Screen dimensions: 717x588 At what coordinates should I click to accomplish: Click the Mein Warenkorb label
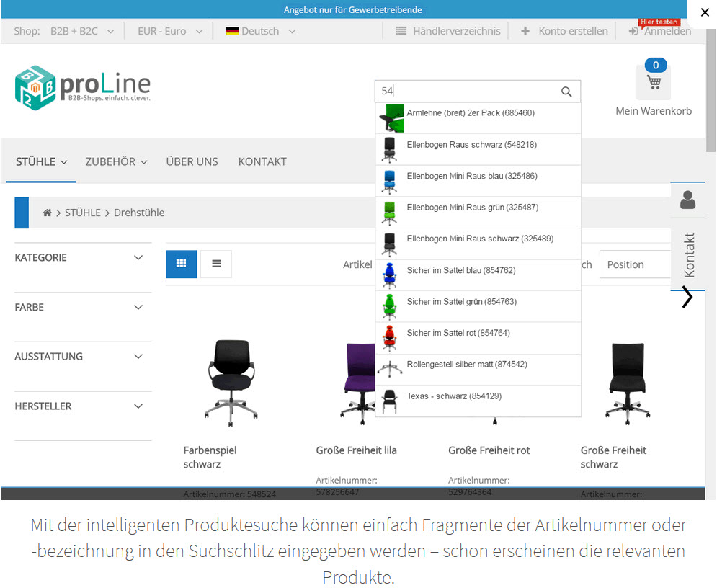click(654, 111)
